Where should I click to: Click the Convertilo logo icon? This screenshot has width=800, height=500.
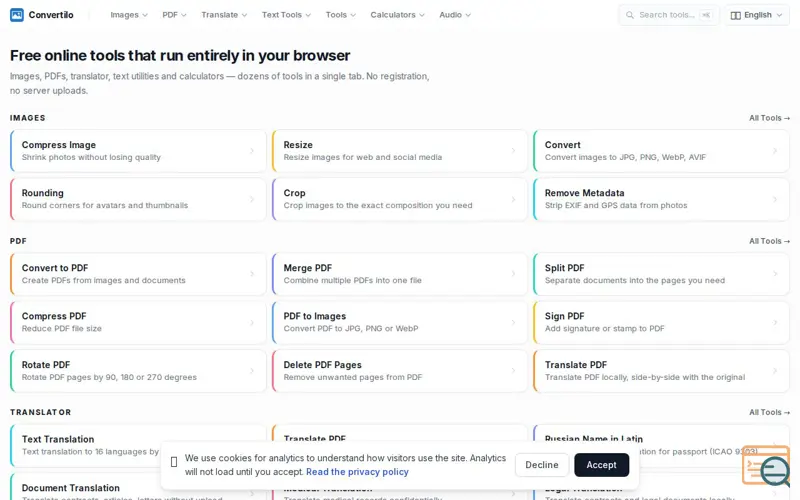[x=17, y=15]
